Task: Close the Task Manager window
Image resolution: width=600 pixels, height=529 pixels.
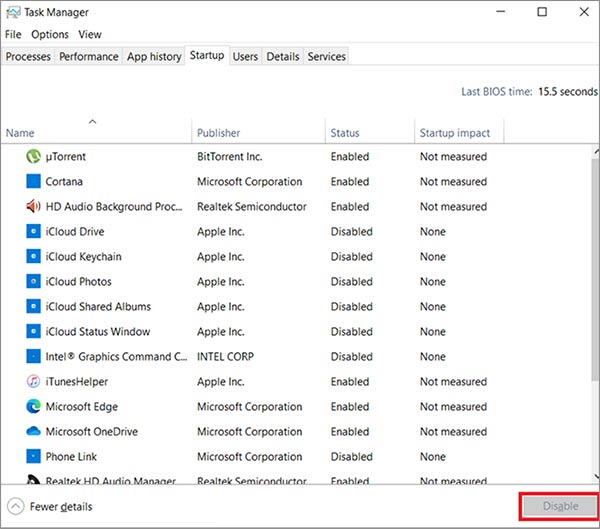Action: pos(584,12)
